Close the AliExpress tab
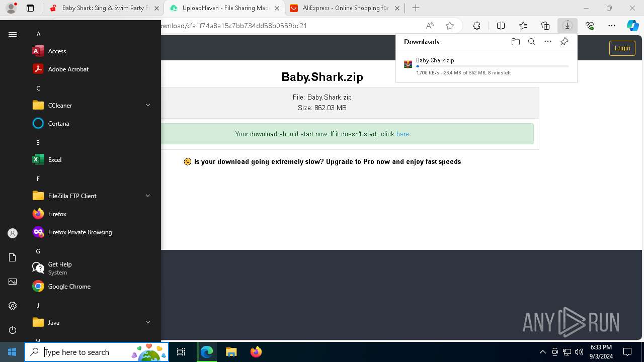Viewport: 644px width, 362px height. 397,8
